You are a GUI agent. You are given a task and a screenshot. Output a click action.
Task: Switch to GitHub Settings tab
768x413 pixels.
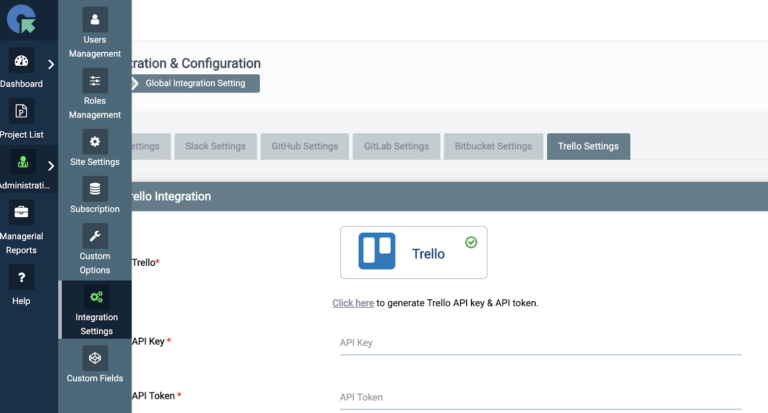(x=304, y=146)
